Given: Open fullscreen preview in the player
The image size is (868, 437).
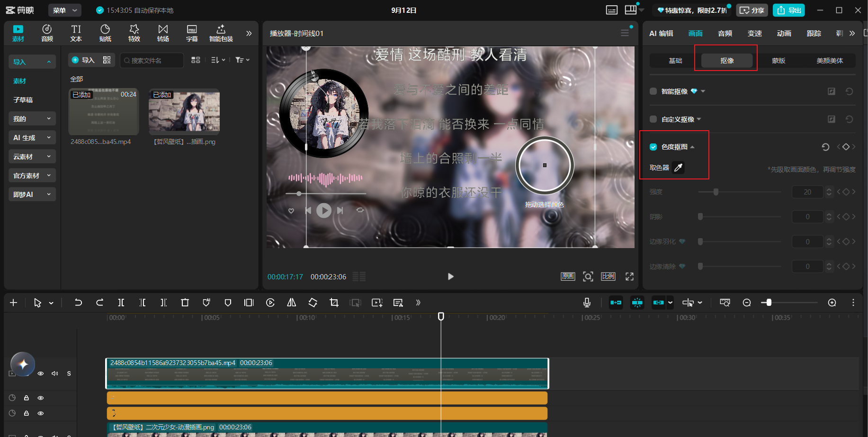Looking at the screenshot, I should click(629, 276).
